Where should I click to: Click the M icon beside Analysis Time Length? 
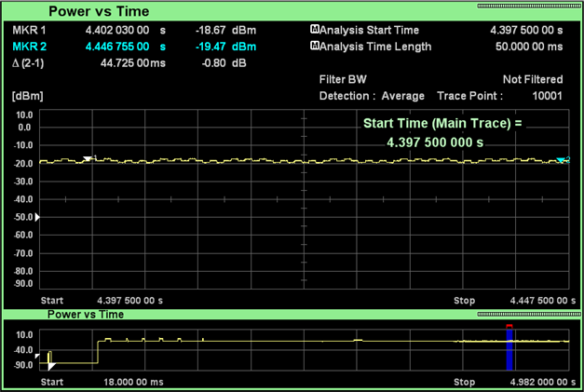click(314, 46)
